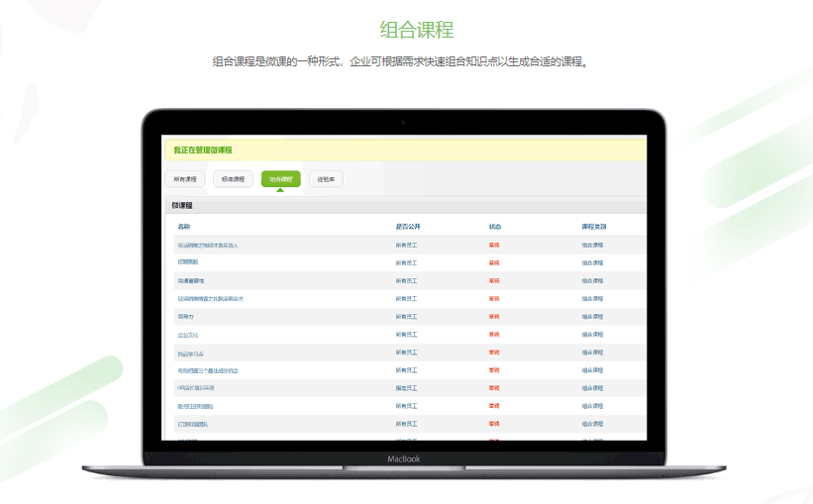Image resolution: width=813 pixels, height=504 pixels.
Task: Click 所有员工 in the 有效把握三个最佳成交机会 row
Action: click(406, 370)
